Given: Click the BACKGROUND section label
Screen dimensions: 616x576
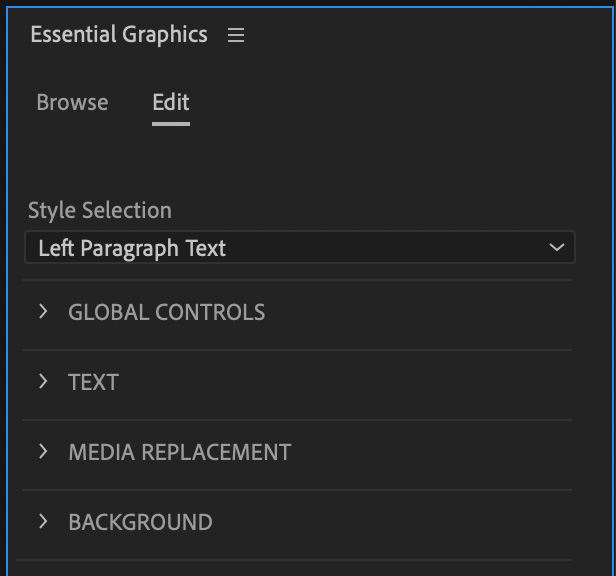Looking at the screenshot, I should (140, 522).
